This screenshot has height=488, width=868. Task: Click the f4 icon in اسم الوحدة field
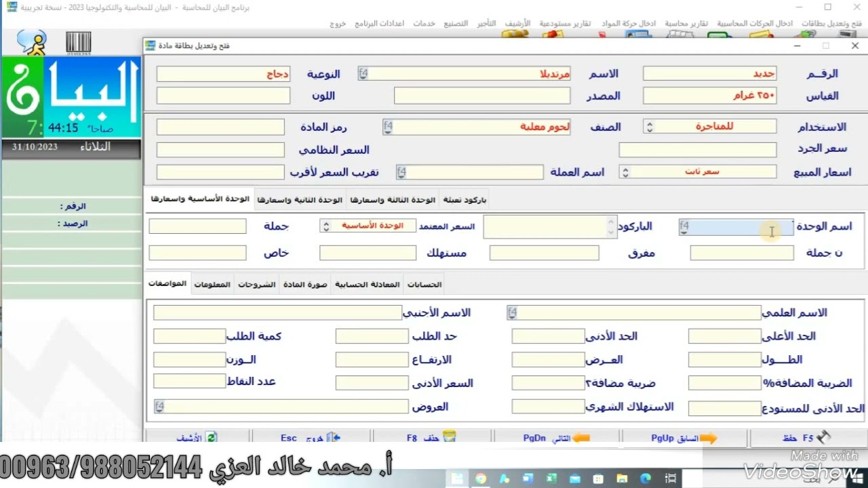tap(684, 227)
